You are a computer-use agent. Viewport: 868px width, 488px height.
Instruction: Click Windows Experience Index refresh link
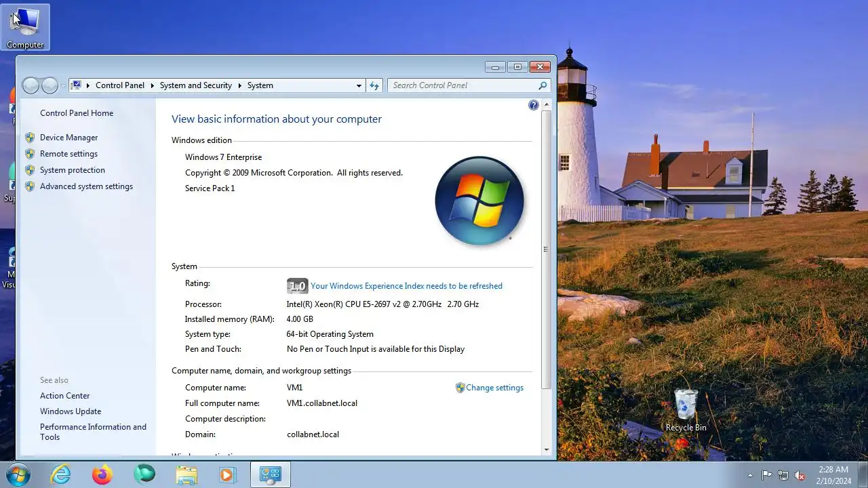406,286
